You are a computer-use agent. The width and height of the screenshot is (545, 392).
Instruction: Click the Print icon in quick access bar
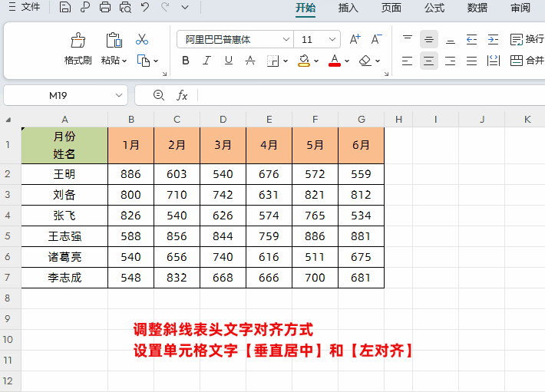[104, 8]
